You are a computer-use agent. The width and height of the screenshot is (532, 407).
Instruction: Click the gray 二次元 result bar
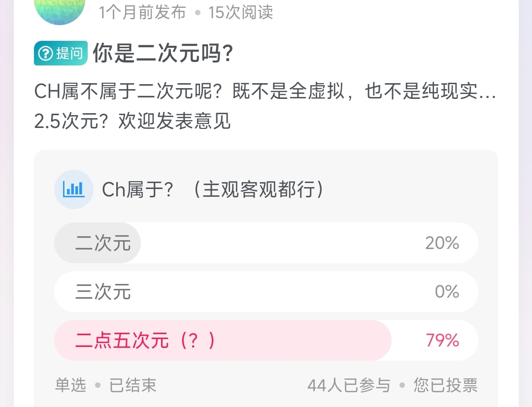click(97, 243)
